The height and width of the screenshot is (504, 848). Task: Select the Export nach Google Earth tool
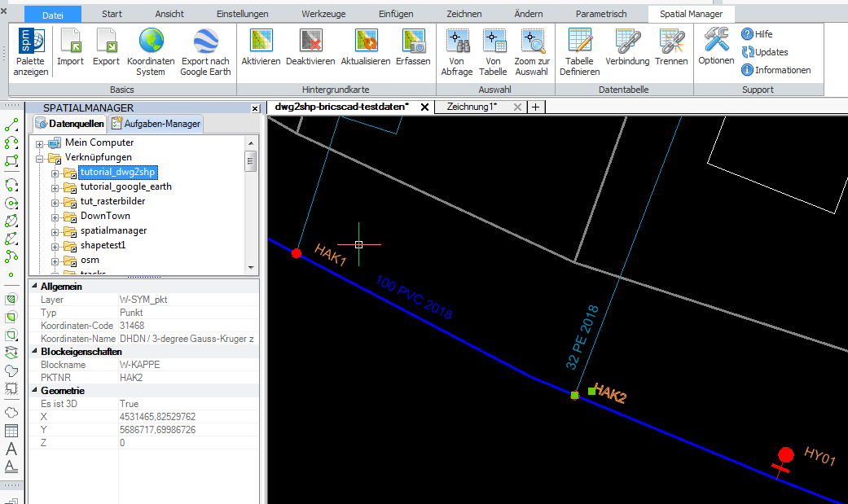pos(205,49)
